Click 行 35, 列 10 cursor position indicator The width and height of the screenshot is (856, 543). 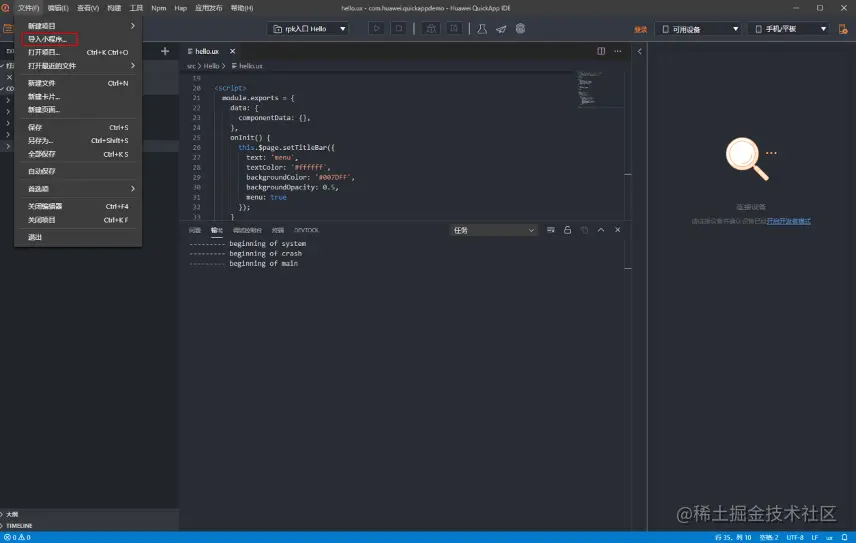(733, 538)
